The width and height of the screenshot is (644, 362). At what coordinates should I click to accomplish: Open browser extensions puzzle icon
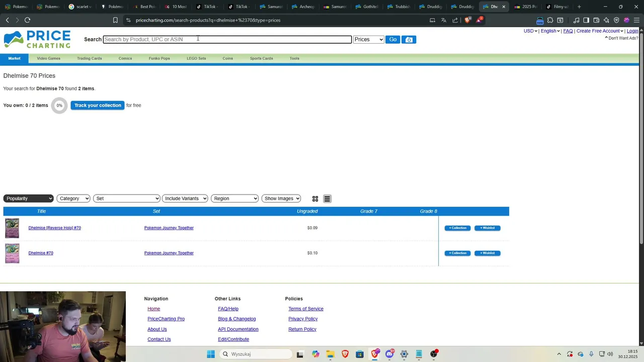pyautogui.click(x=550, y=20)
